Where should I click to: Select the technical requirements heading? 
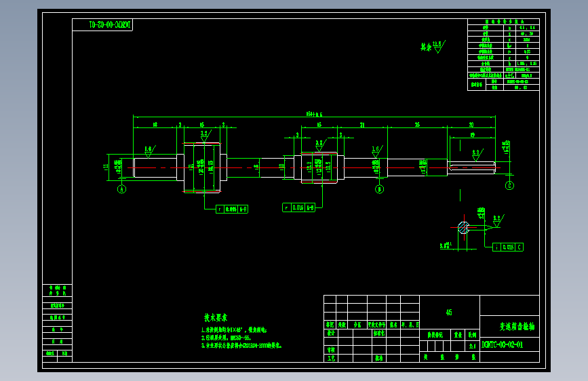[x=216, y=318]
